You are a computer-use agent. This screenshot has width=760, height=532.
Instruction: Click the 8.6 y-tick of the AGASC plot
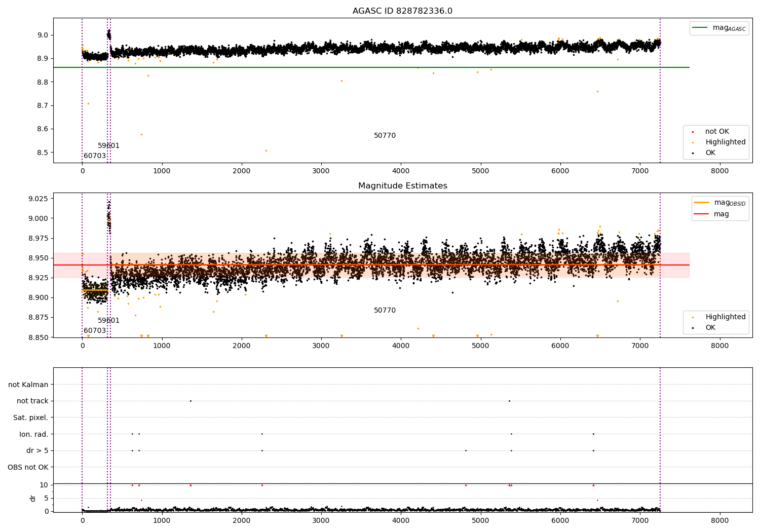click(x=43, y=129)
